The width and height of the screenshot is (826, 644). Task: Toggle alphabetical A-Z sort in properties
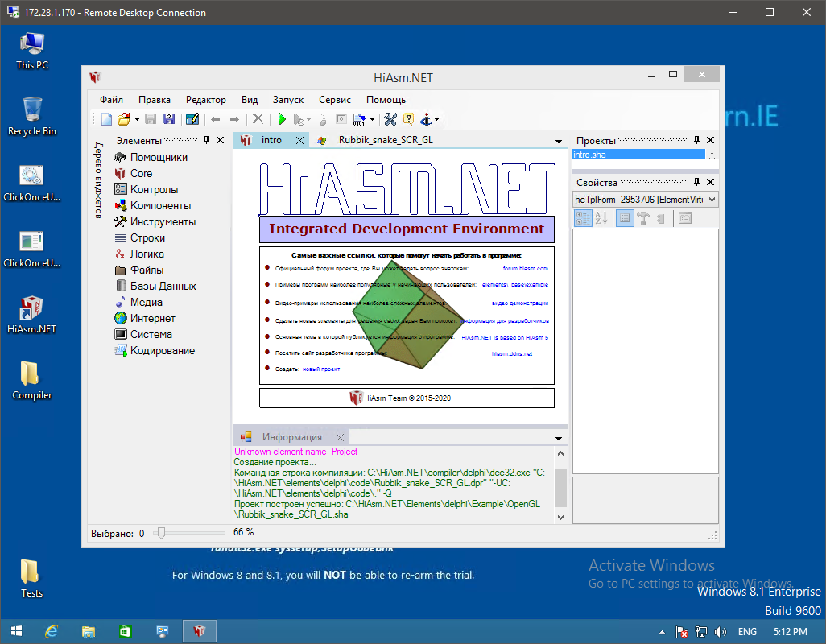[601, 217]
